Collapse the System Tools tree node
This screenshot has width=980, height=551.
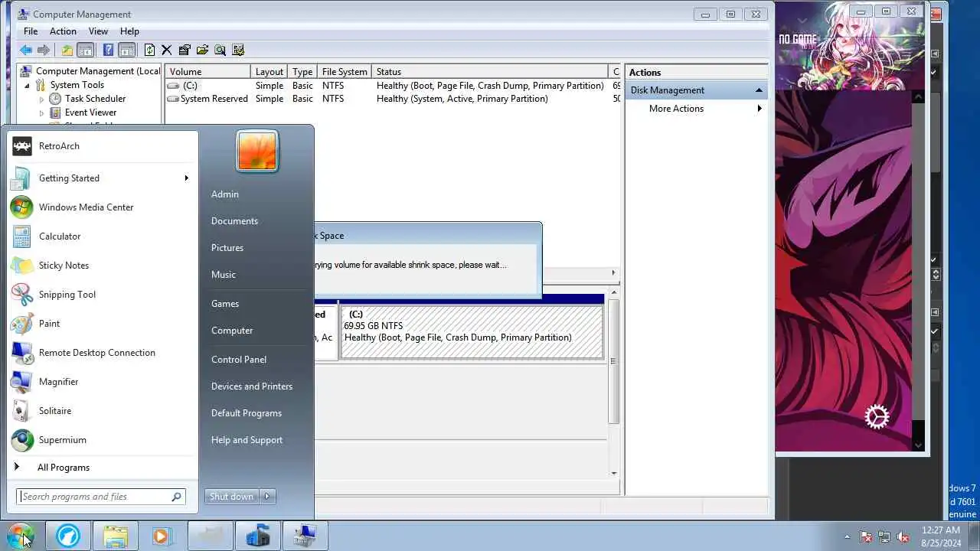pyautogui.click(x=28, y=86)
